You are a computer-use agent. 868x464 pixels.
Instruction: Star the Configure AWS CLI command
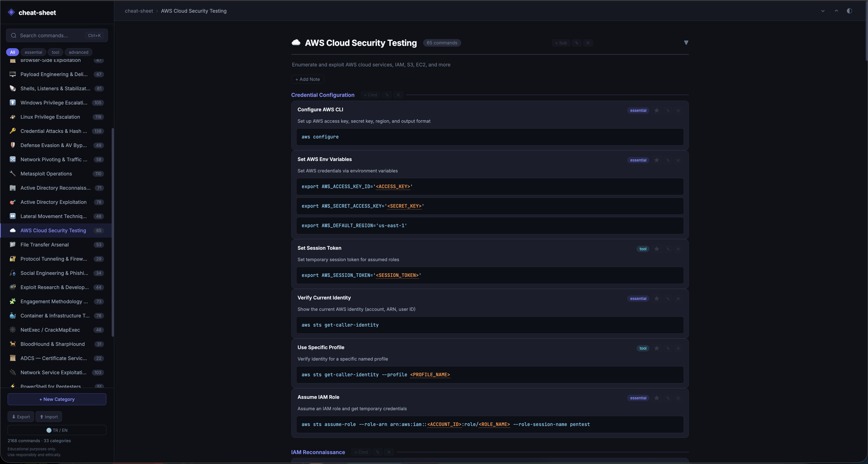(656, 111)
